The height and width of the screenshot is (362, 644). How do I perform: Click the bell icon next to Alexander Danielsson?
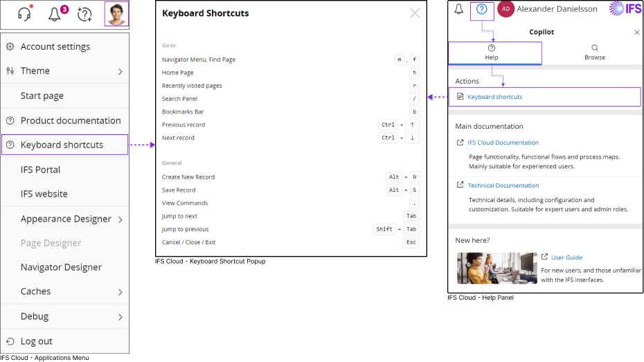click(x=458, y=9)
